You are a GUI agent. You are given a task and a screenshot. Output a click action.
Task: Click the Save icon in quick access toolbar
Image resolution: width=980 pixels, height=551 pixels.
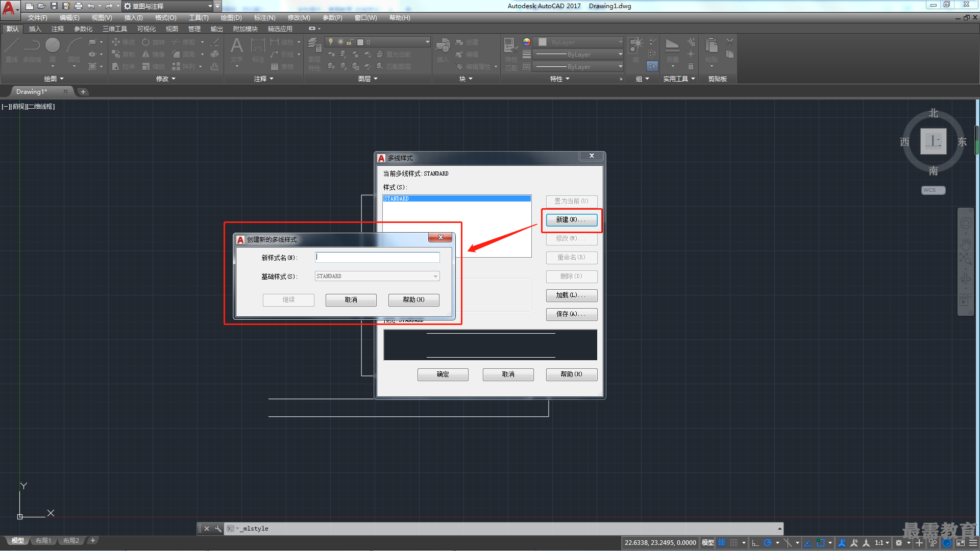[54, 6]
